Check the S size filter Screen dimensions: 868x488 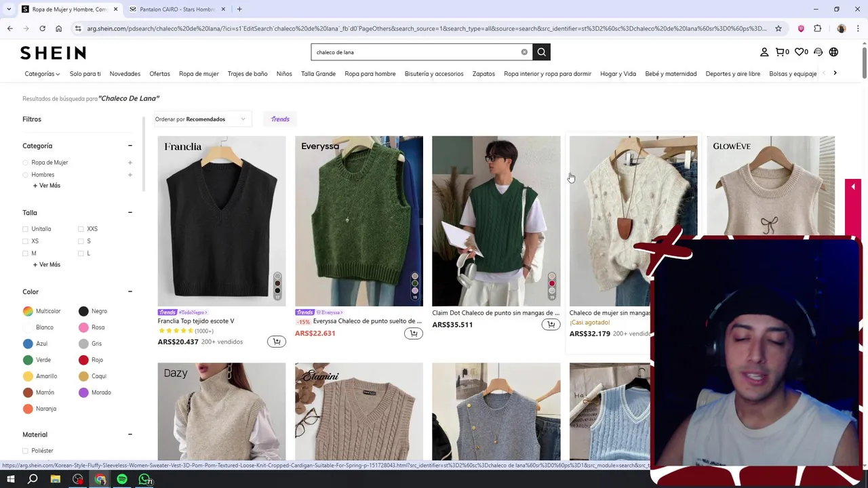(x=81, y=241)
